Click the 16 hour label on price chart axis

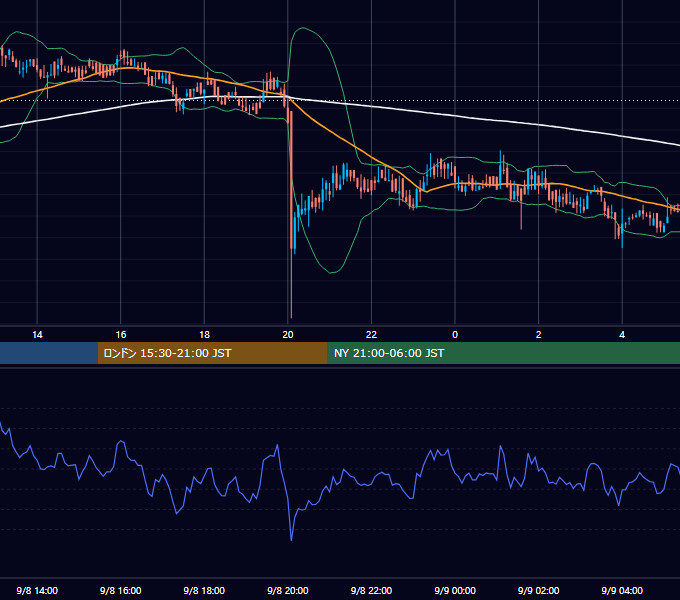pyautogui.click(x=121, y=335)
